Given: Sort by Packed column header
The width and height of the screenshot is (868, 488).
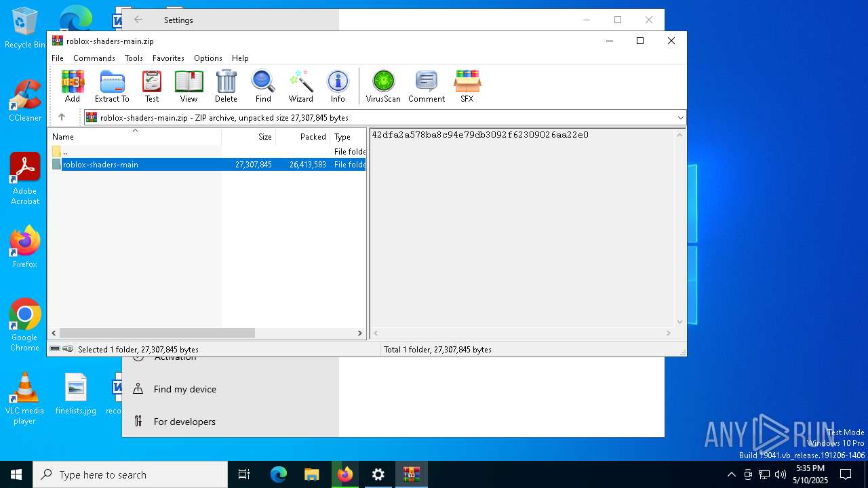Looking at the screenshot, I should (x=302, y=137).
